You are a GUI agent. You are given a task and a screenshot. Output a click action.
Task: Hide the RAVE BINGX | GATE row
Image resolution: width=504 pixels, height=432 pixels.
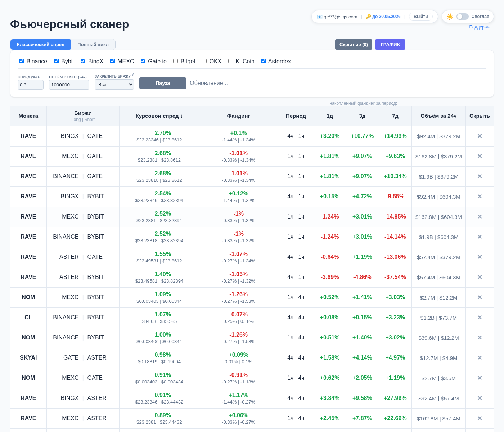pyautogui.click(x=480, y=136)
